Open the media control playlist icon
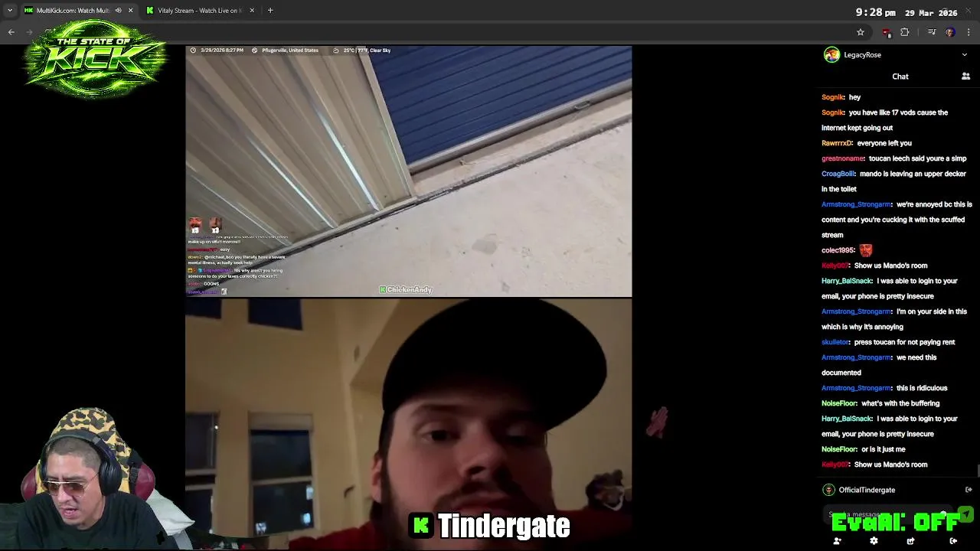The image size is (980, 551). (x=932, y=32)
